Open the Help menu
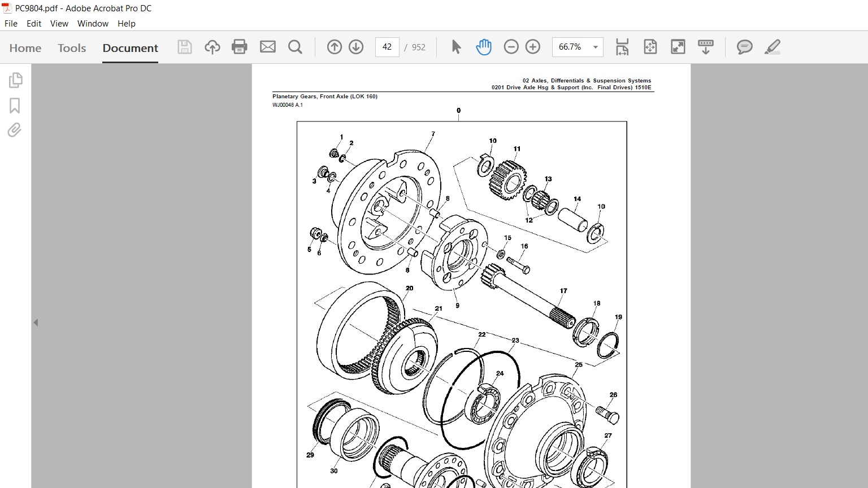The width and height of the screenshot is (868, 488). pyautogui.click(x=127, y=24)
